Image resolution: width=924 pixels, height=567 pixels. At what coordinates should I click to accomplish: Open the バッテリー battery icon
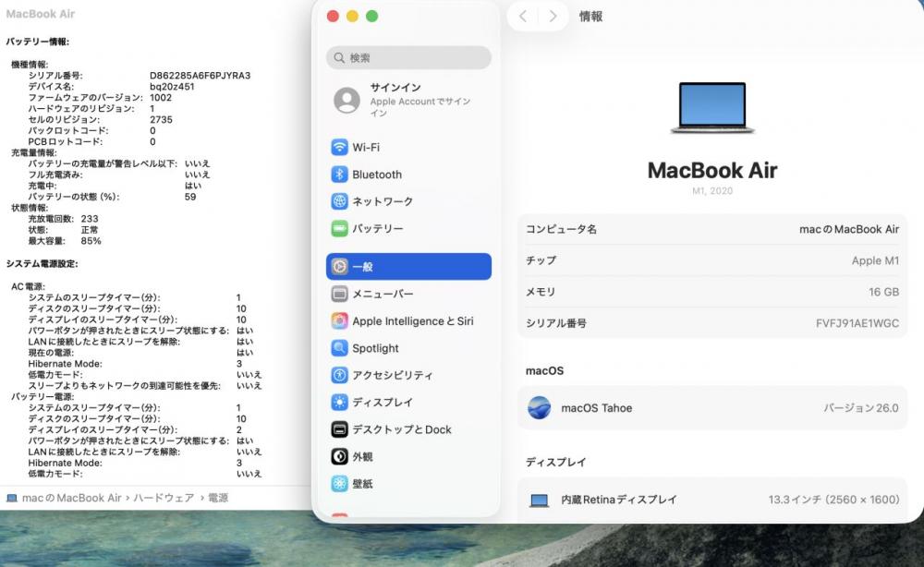tap(339, 228)
